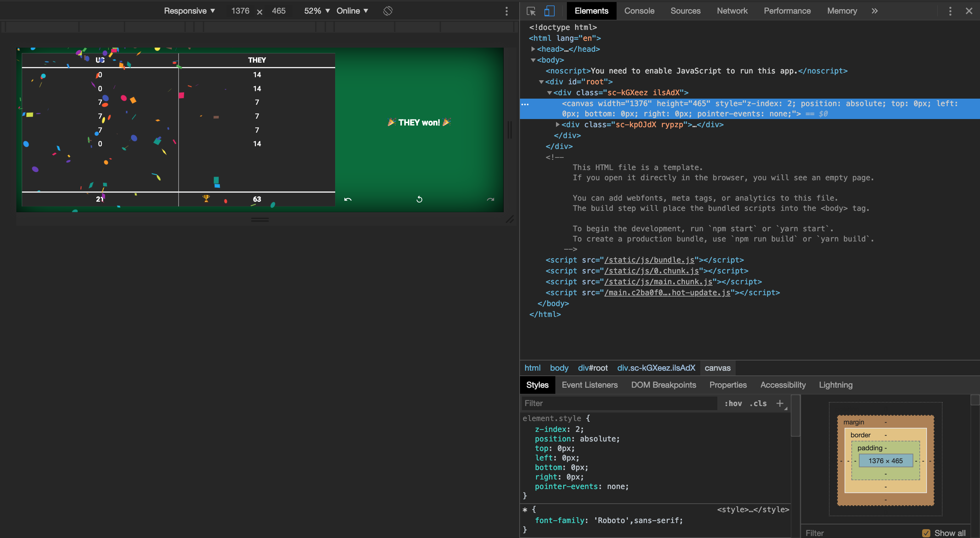Enable the Show all checkbox
The width and height of the screenshot is (980, 538).
click(926, 533)
